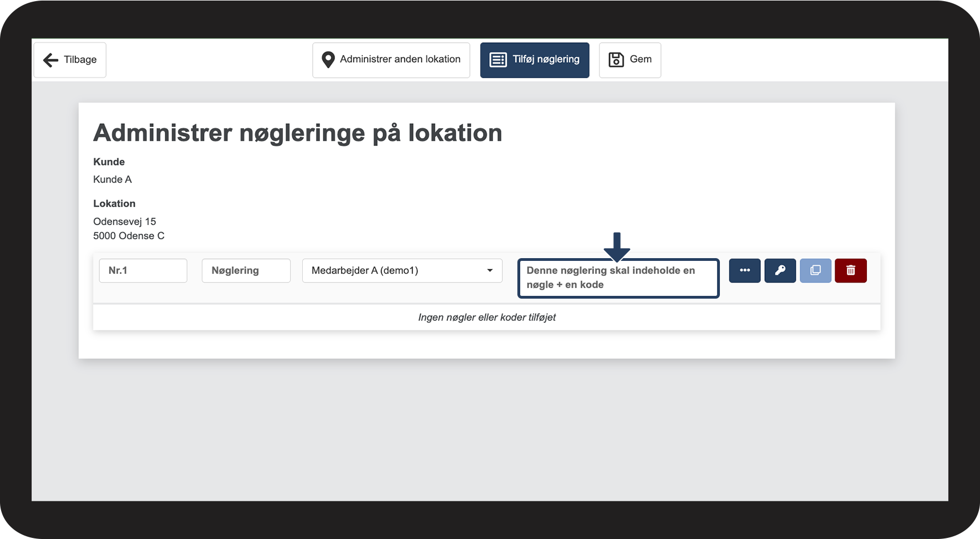Add a key with the key icon button
This screenshot has height=539, width=980.
click(x=780, y=270)
